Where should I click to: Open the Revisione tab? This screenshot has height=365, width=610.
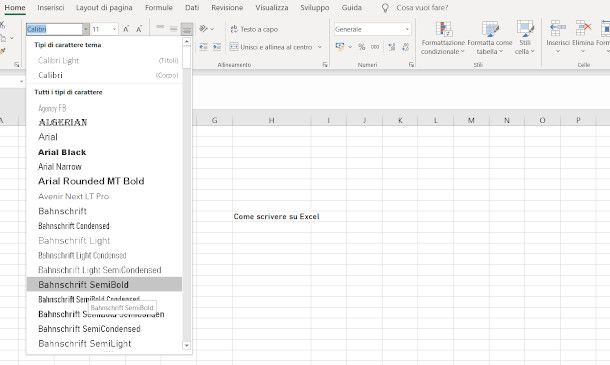227,7
